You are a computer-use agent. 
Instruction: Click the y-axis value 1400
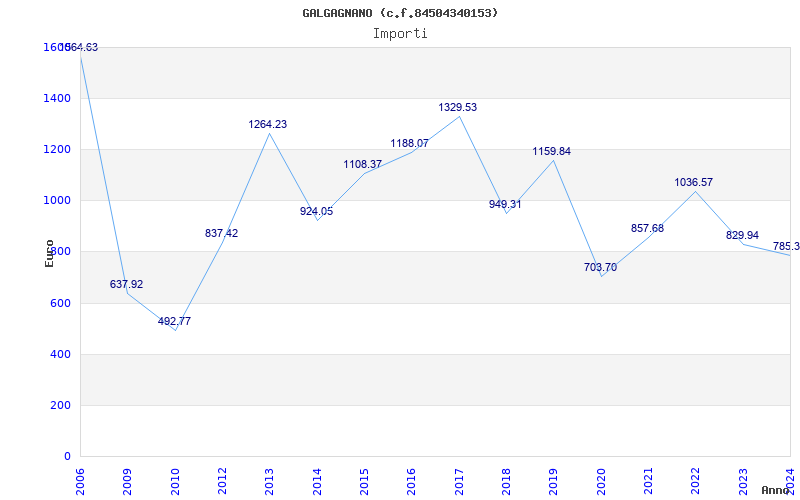(55, 98)
